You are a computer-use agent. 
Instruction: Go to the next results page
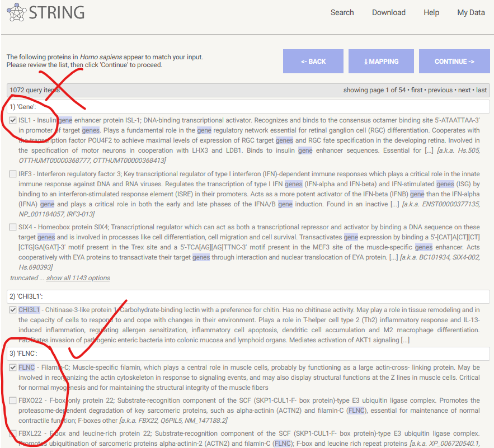464,90
